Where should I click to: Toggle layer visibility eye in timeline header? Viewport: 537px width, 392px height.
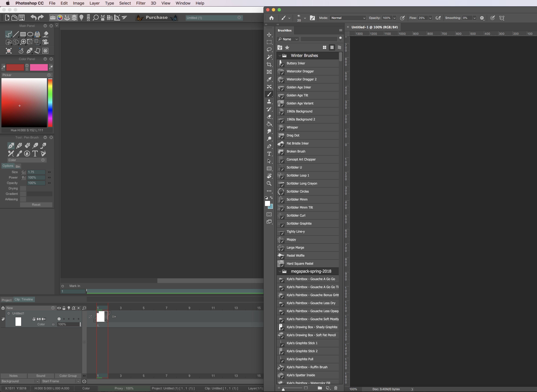59,308
